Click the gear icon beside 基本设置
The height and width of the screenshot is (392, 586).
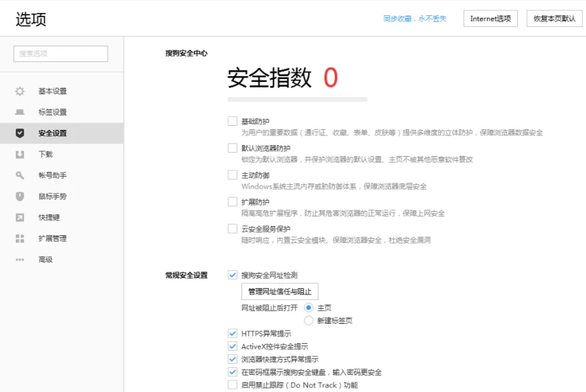20,91
